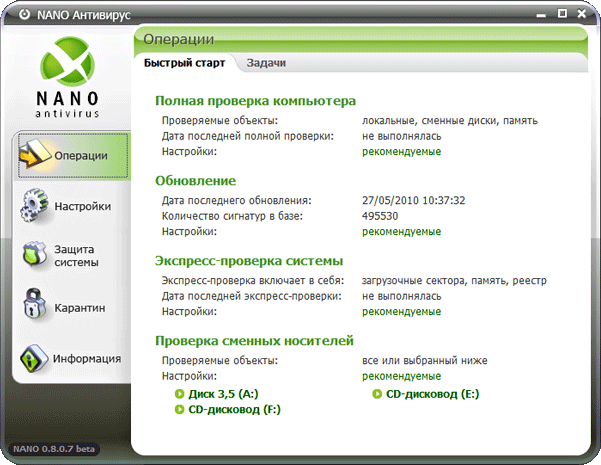Open рекомендуемые settings for full scan

click(x=401, y=151)
